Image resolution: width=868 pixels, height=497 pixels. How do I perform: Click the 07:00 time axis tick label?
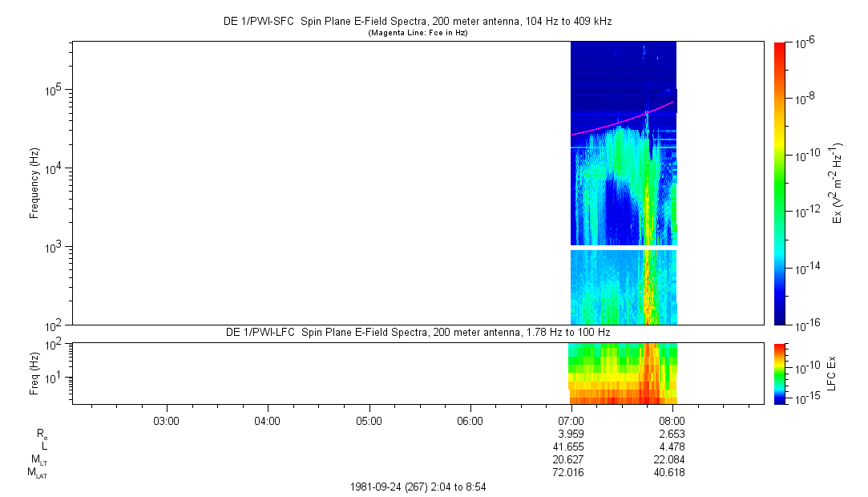click(571, 420)
